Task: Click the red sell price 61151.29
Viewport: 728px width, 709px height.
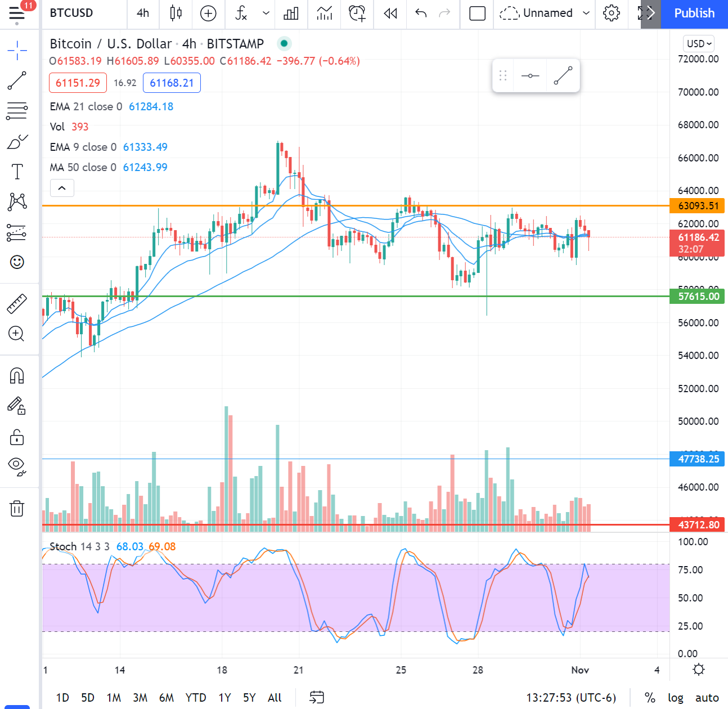Action: click(x=78, y=83)
